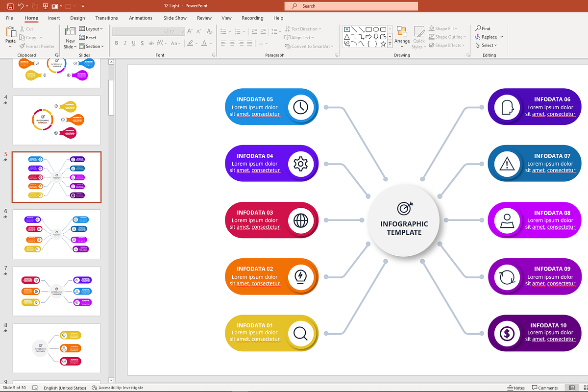
Task: Open the Select dropdown in Editing group
Action: click(486, 45)
